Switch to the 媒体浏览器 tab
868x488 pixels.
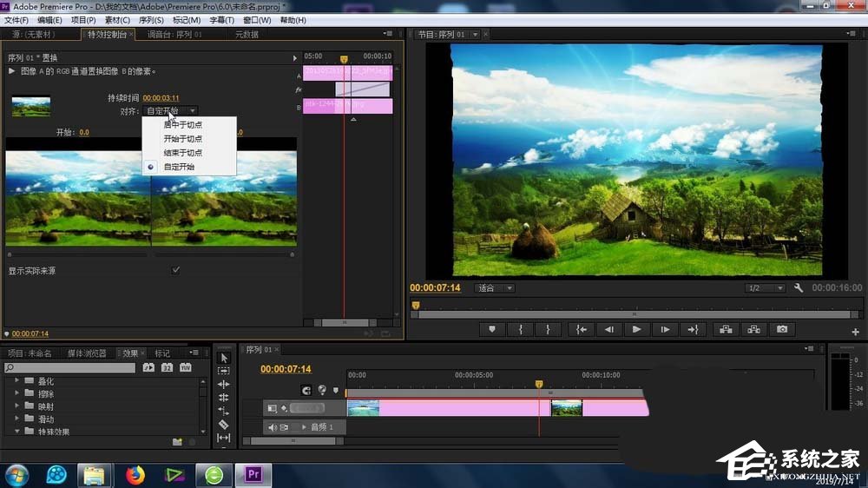pyautogui.click(x=87, y=353)
